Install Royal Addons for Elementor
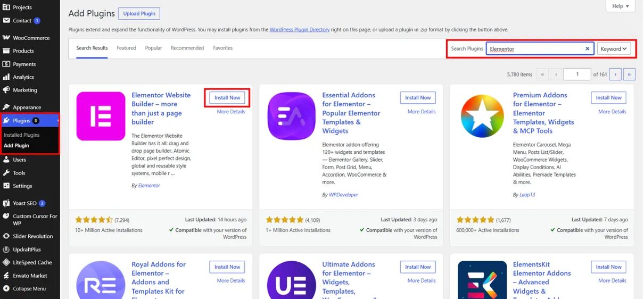644x299 pixels. coord(227,267)
